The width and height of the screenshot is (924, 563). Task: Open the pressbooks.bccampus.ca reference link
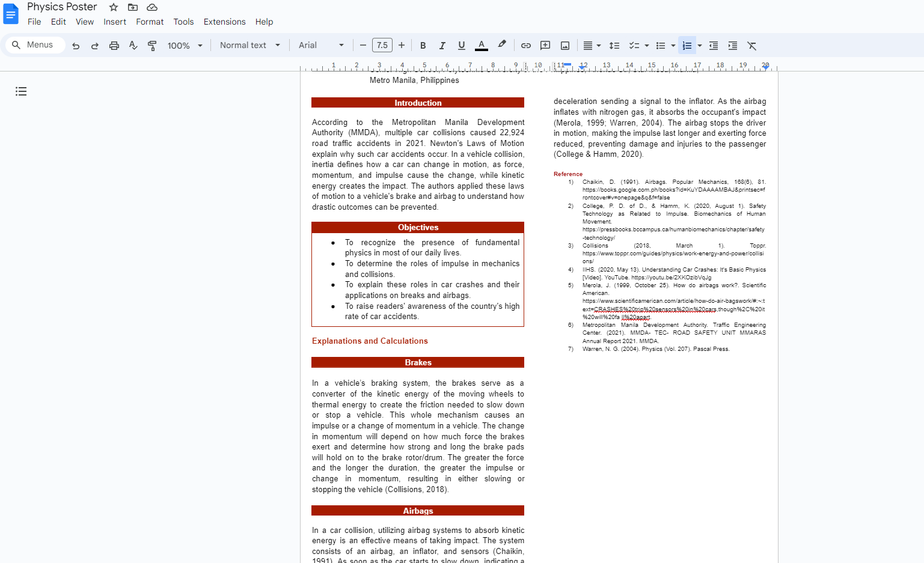pos(673,233)
